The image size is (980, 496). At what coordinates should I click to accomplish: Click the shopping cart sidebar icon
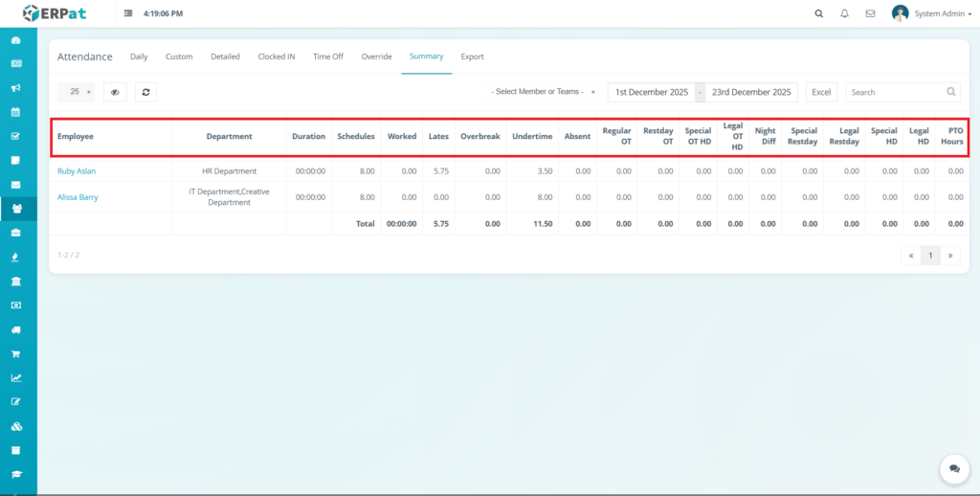[x=15, y=353]
